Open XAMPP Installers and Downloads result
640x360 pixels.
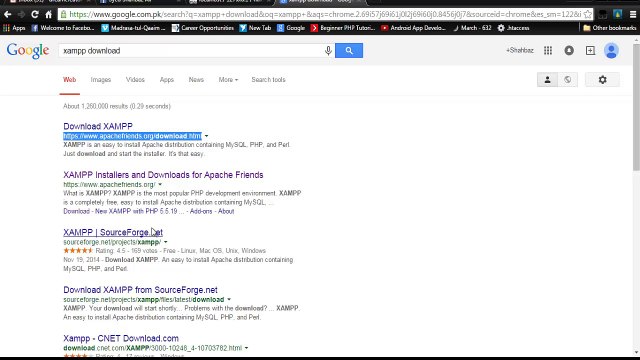pyautogui.click(x=163, y=175)
